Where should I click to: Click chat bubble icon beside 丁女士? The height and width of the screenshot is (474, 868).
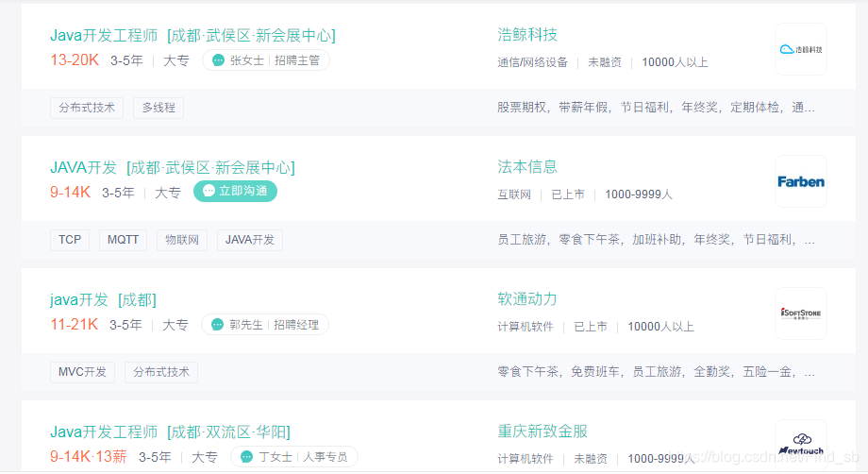[x=246, y=457]
